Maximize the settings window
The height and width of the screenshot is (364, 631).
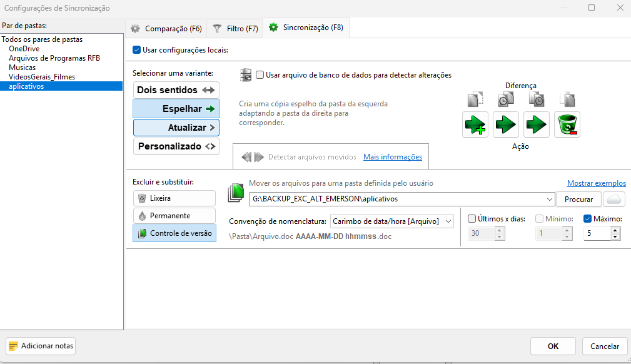[x=592, y=8]
